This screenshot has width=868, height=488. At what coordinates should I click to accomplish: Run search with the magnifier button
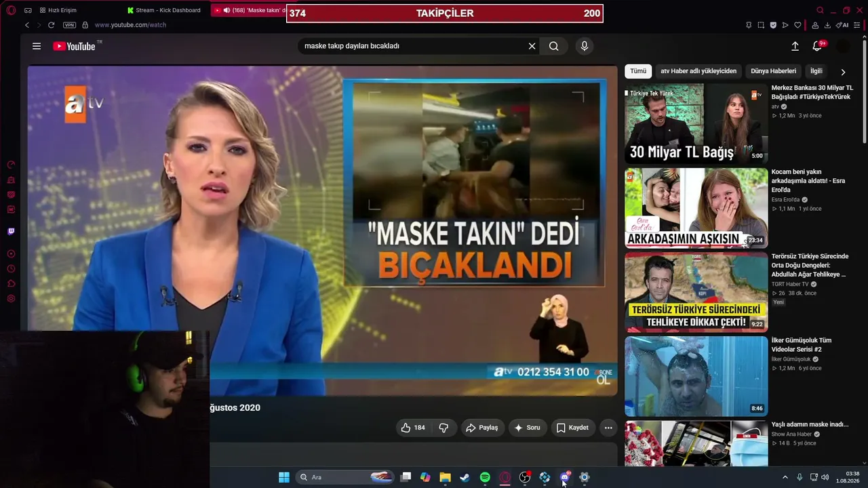[554, 46]
